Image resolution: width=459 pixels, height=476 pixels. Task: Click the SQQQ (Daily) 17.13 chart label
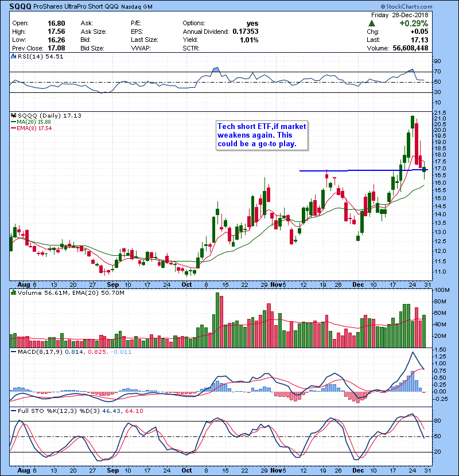[49, 116]
